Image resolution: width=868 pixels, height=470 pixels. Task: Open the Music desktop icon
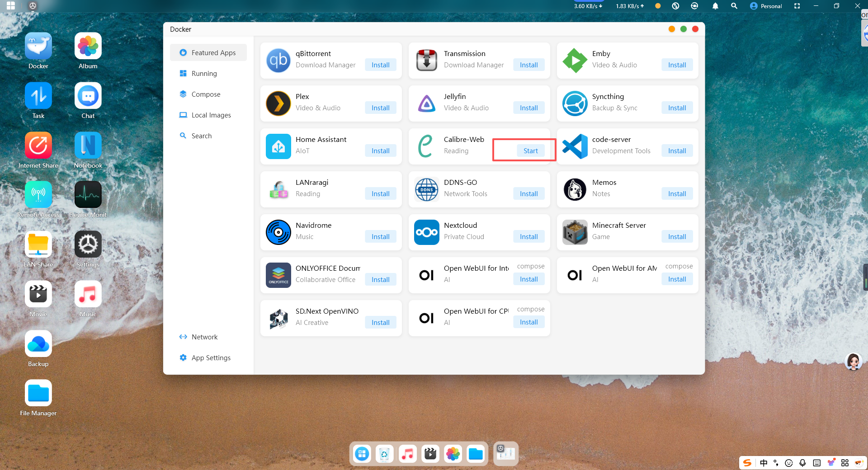click(88, 294)
